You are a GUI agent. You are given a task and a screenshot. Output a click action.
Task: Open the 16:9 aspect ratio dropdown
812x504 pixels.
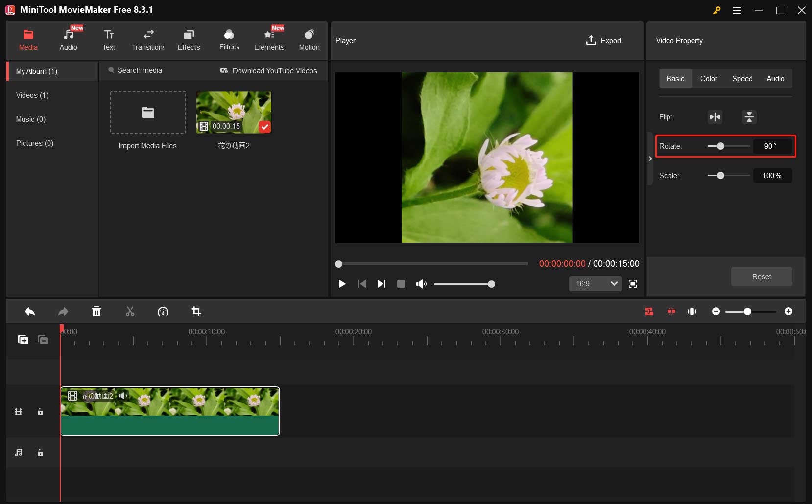(x=595, y=284)
